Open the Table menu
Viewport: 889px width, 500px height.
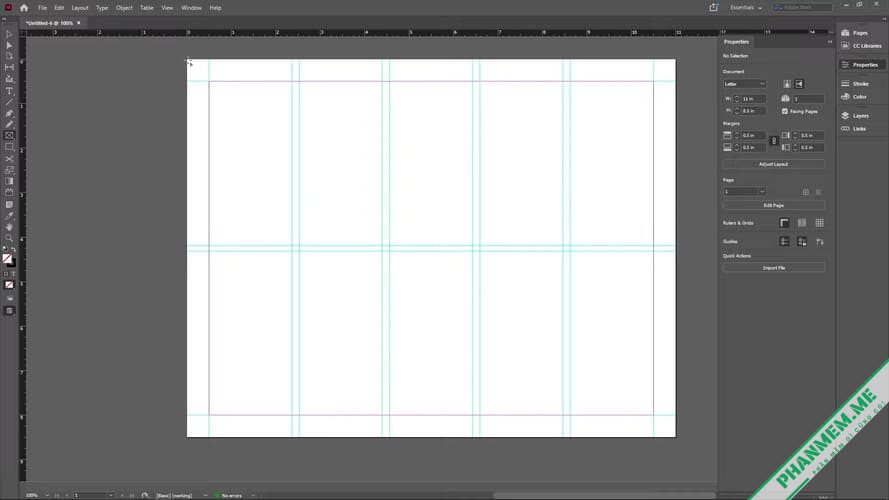[x=147, y=8]
